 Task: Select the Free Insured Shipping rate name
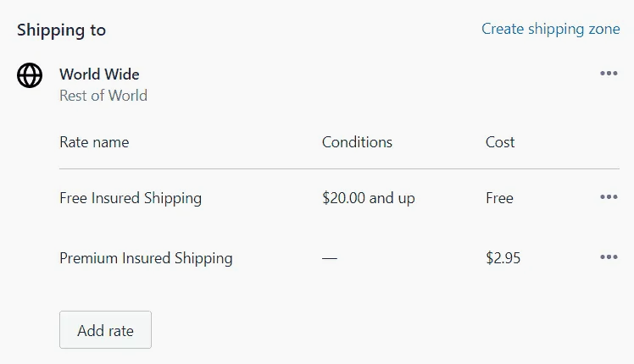(x=131, y=198)
